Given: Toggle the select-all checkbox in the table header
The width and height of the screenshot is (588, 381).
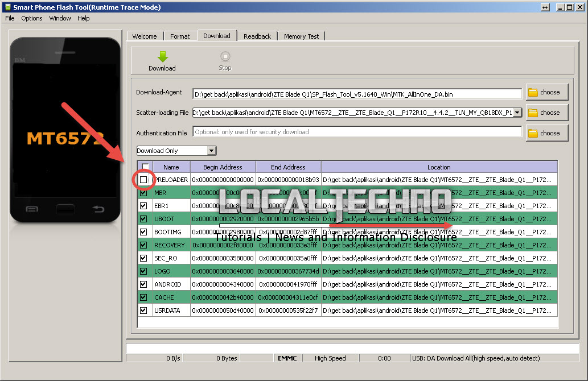Looking at the screenshot, I should 144,167.
